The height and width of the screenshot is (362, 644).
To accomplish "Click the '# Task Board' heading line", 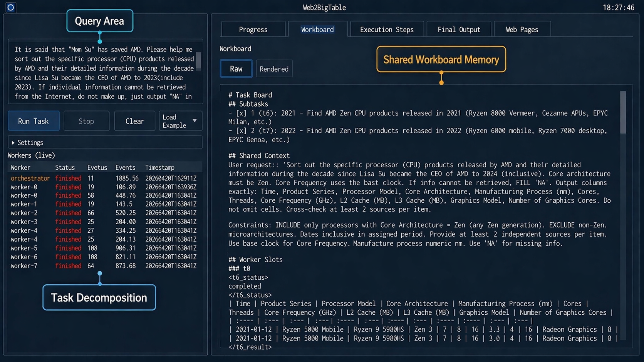I will pos(250,95).
